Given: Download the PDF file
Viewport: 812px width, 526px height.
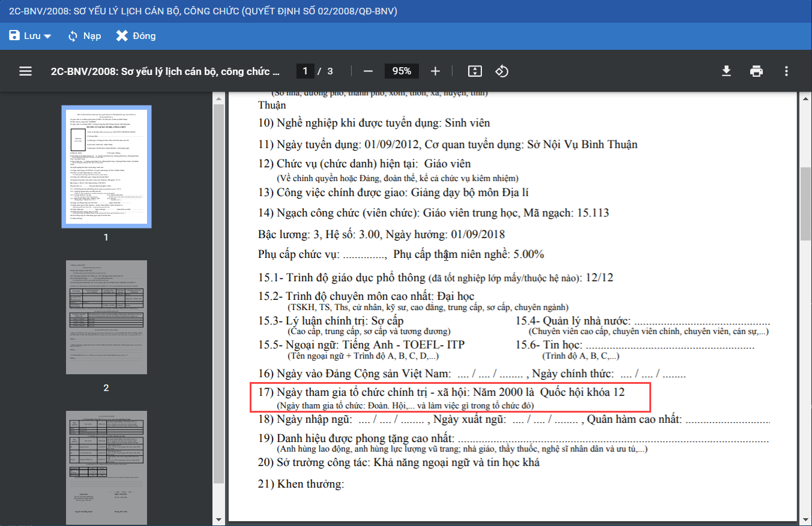Looking at the screenshot, I should (x=726, y=71).
